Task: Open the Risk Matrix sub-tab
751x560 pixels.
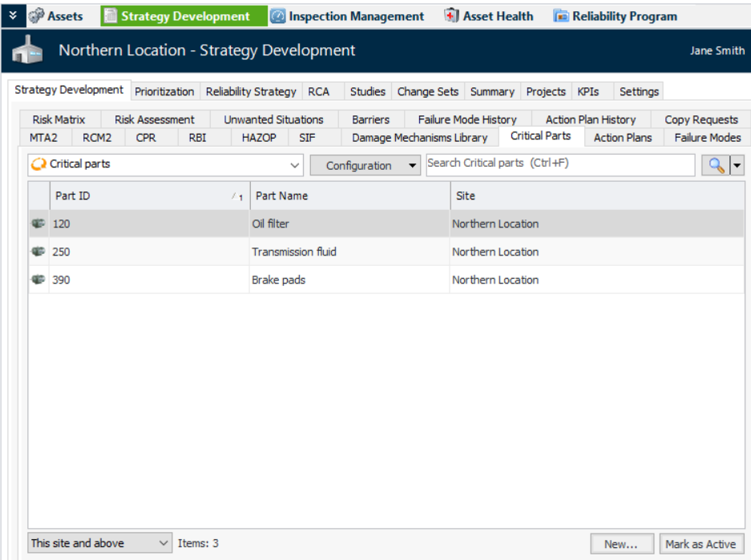Action: tap(59, 119)
